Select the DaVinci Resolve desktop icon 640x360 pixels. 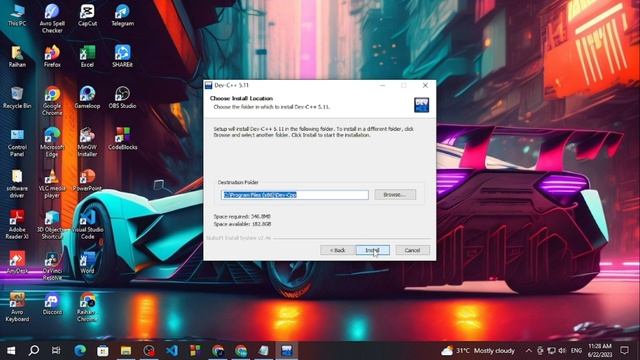[52, 266]
